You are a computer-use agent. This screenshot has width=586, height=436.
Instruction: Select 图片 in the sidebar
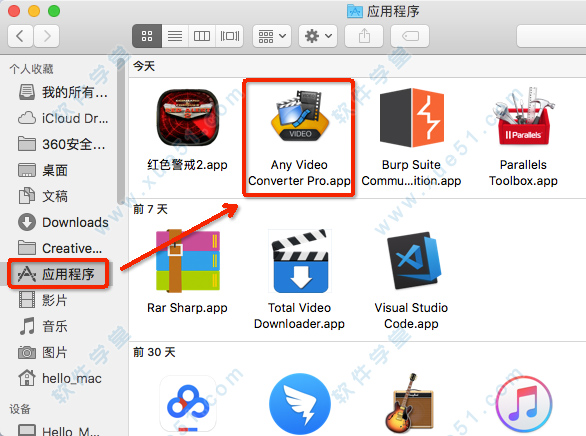(43, 352)
